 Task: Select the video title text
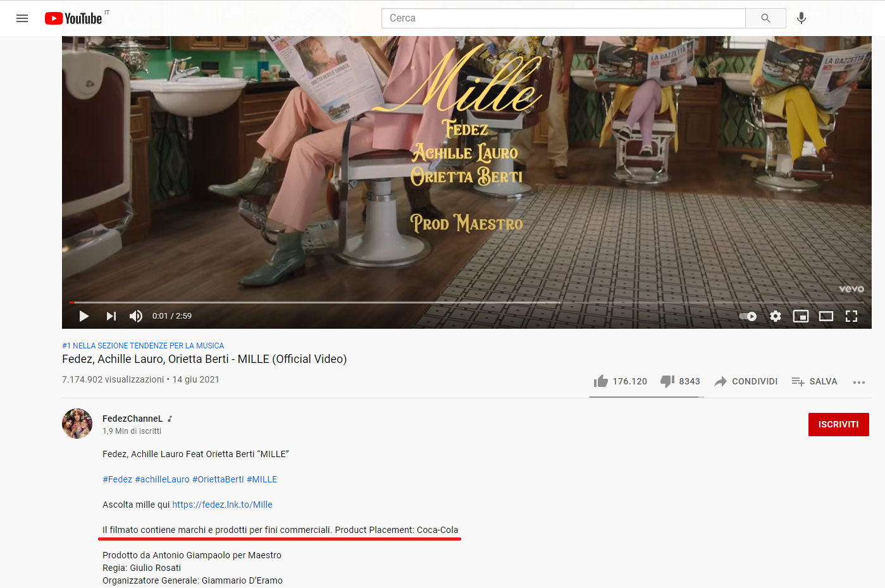click(204, 359)
